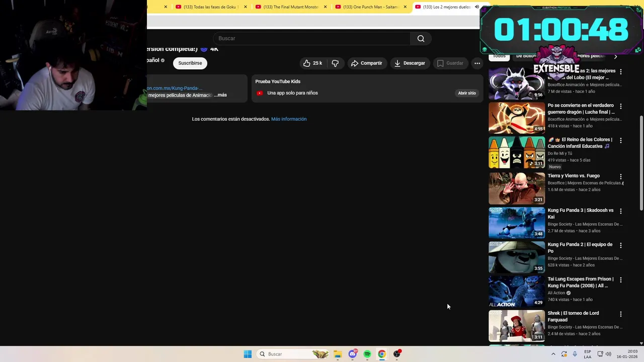Click the microphone icon in system tray
The height and width of the screenshot is (362, 644).
tap(575, 354)
